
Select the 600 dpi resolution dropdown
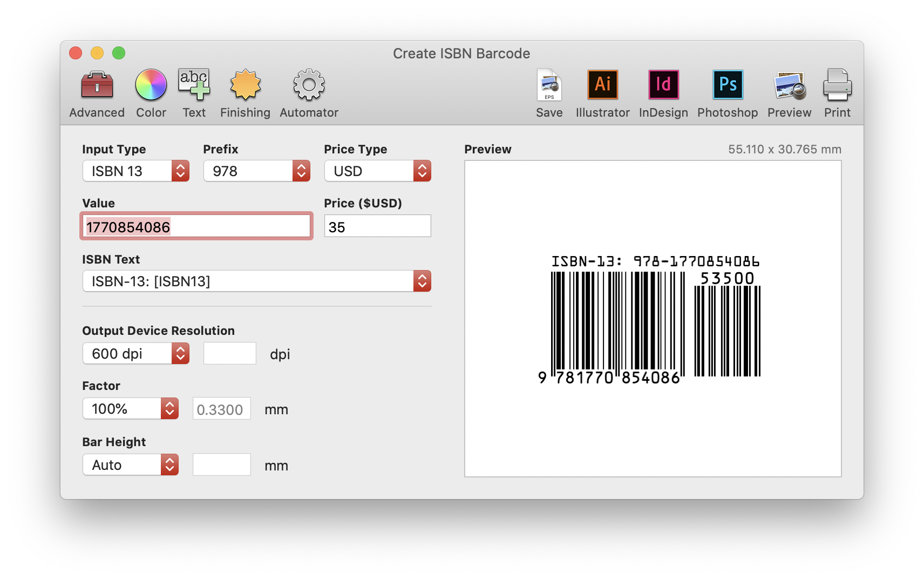136,354
